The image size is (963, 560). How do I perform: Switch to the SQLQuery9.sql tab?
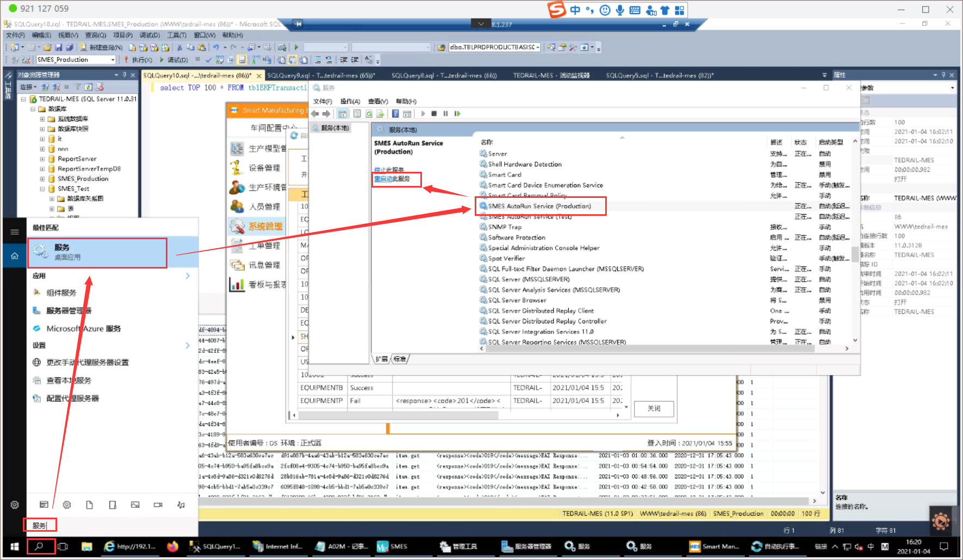(321, 76)
